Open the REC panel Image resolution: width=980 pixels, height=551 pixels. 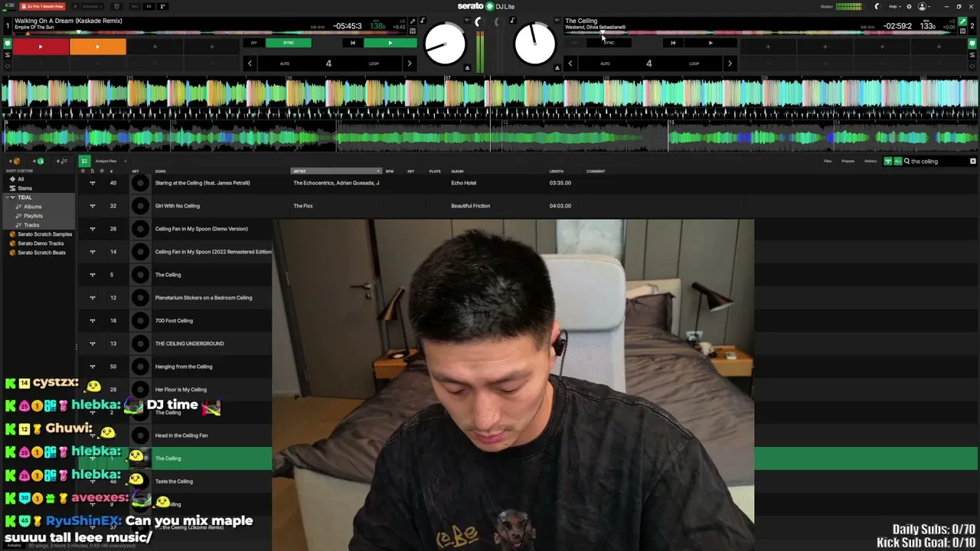point(134,6)
